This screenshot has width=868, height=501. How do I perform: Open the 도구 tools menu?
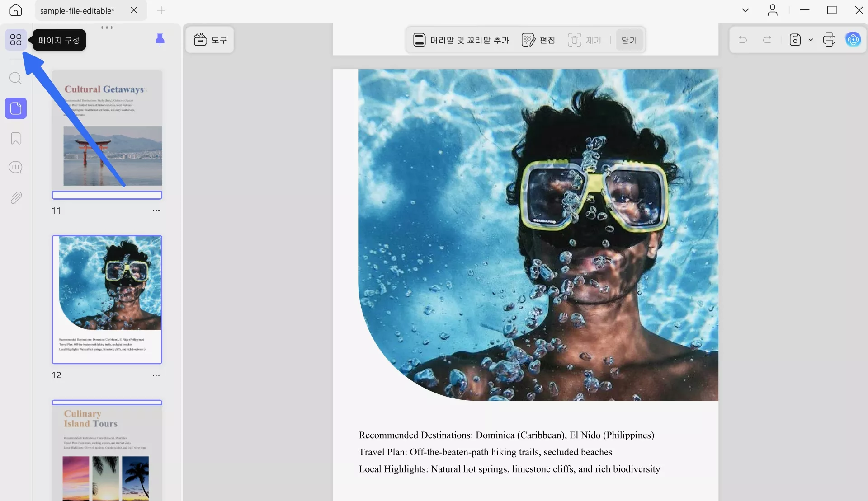[210, 40]
